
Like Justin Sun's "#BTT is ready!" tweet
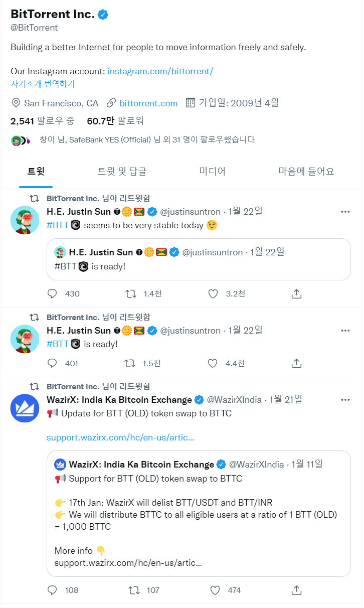tap(212, 363)
